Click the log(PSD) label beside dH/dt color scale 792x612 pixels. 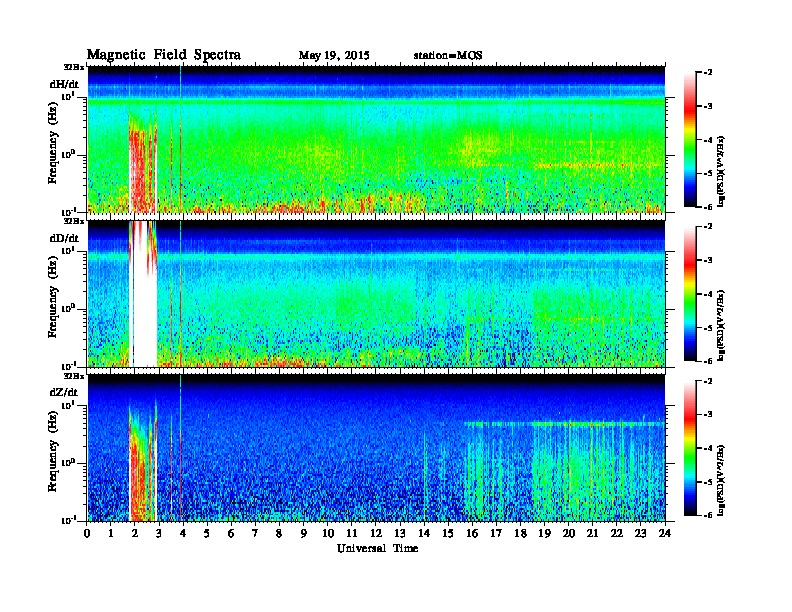point(721,171)
